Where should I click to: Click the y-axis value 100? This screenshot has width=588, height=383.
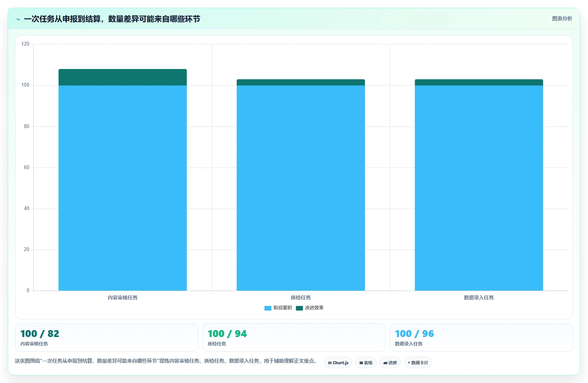(25, 85)
